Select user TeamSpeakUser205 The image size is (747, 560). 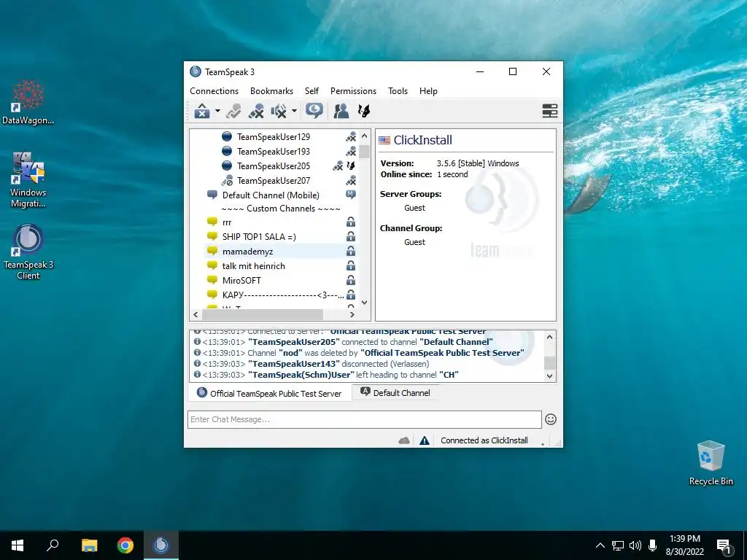pyautogui.click(x=274, y=166)
